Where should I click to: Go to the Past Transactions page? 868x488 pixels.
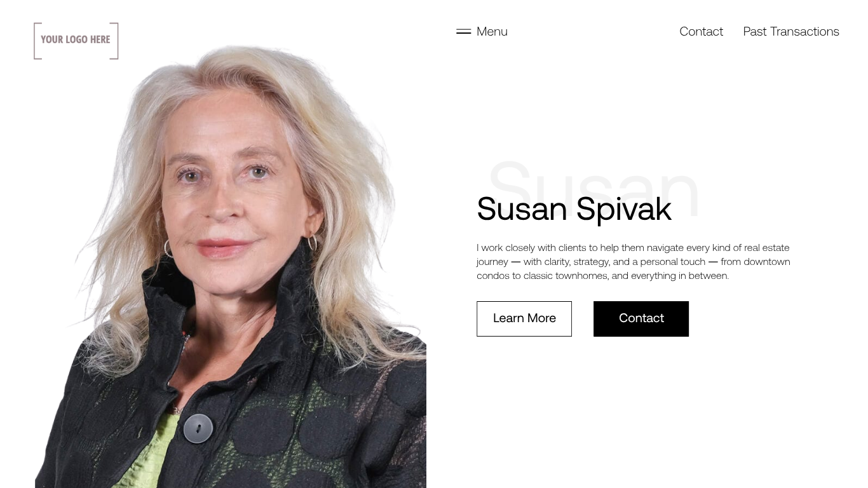pos(791,31)
